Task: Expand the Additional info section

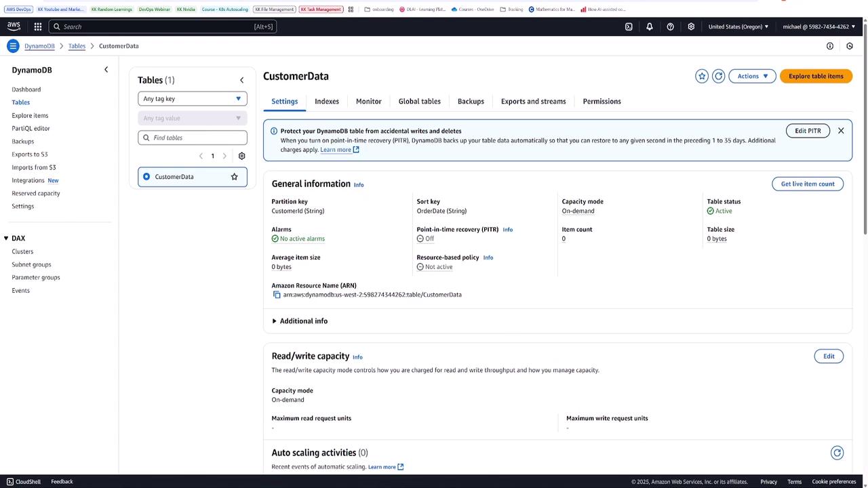Action: coord(300,321)
